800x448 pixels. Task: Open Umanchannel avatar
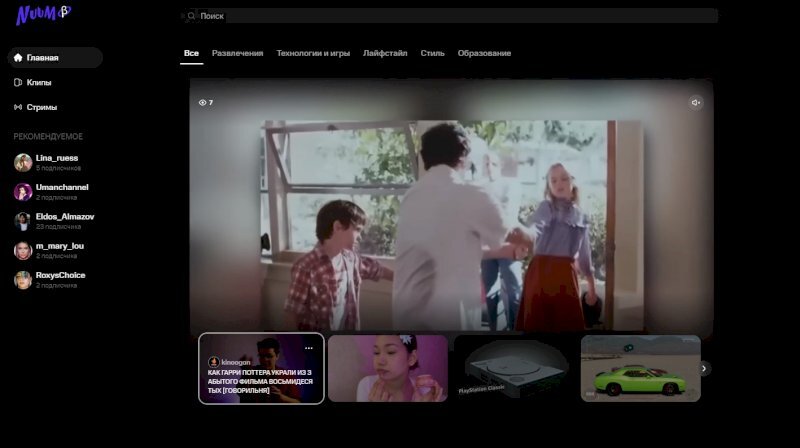pos(22,192)
